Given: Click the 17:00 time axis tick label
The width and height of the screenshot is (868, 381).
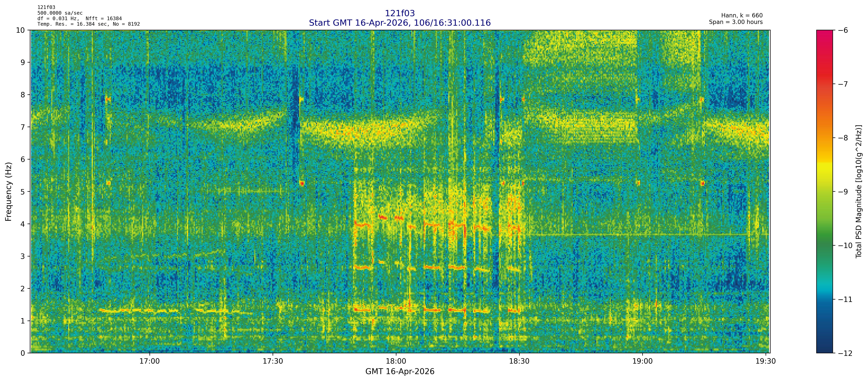Looking at the screenshot, I should coord(149,362).
